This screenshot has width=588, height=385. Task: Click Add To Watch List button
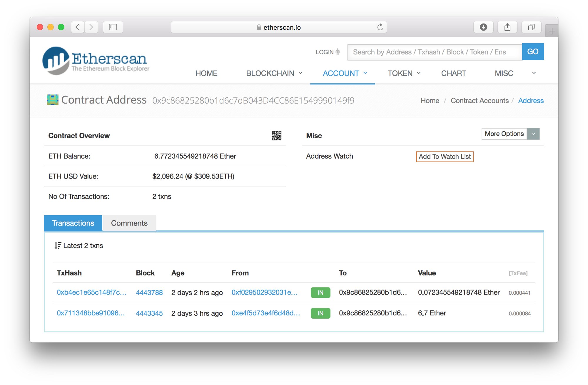[x=445, y=157]
